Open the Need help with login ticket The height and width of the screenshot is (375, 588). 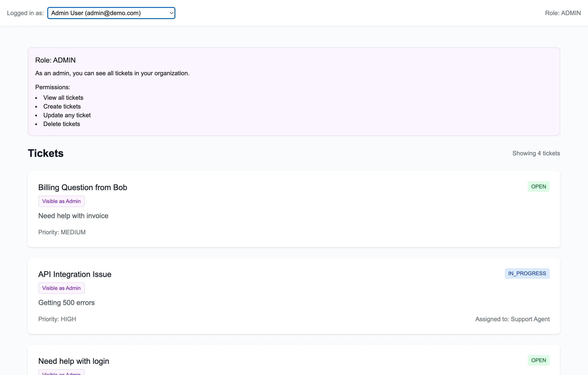(74, 361)
